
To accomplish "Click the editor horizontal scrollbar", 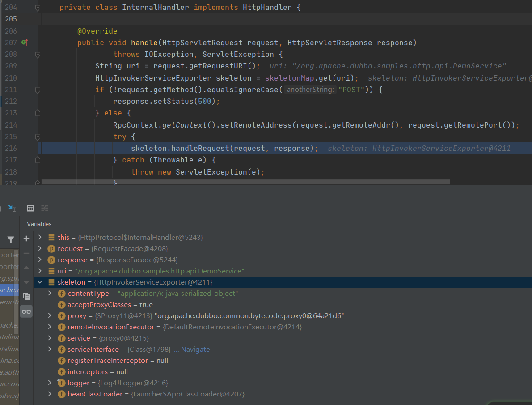I will pos(245,182).
